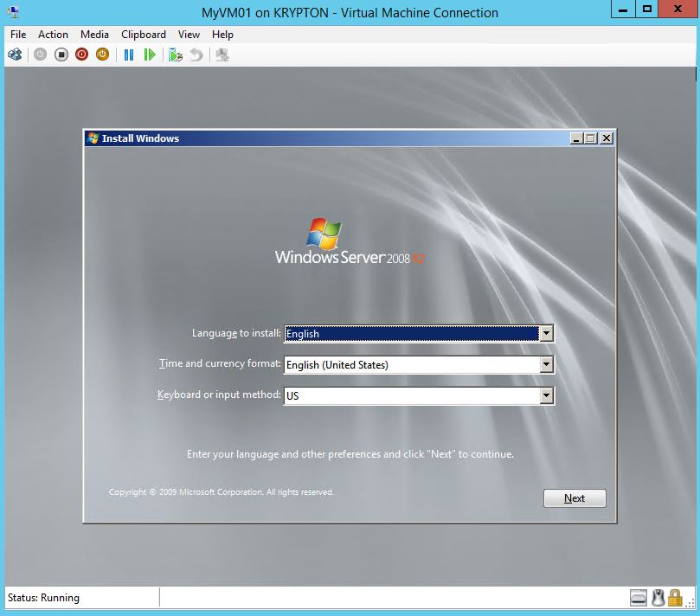Screen dimensions: 700x616
Task: Click the Start VM toolbar icon
Action: pyautogui.click(x=40, y=55)
